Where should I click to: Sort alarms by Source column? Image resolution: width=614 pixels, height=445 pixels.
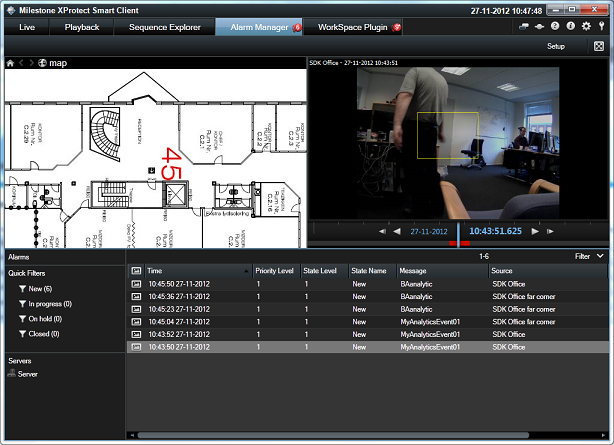[548, 271]
